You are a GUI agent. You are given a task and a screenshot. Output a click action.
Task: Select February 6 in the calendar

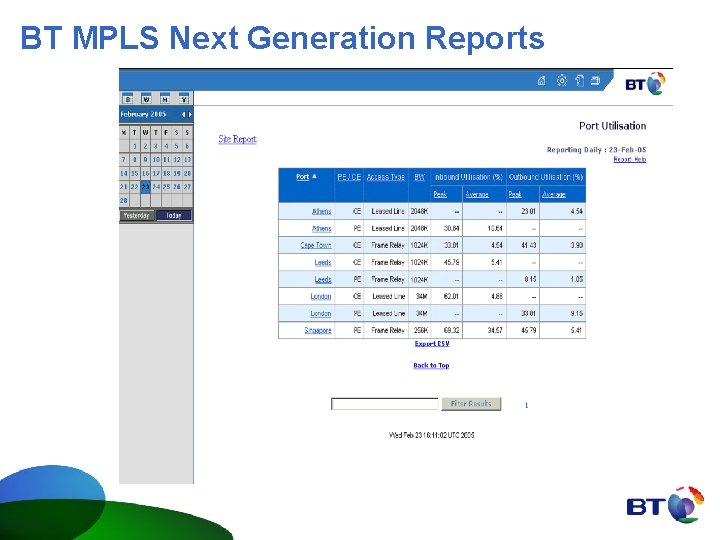(187, 146)
